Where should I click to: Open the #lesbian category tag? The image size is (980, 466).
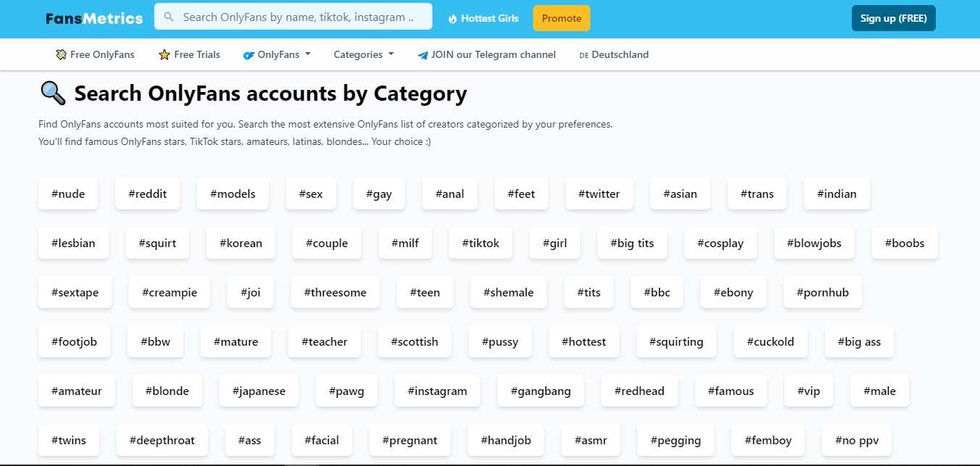tap(74, 243)
